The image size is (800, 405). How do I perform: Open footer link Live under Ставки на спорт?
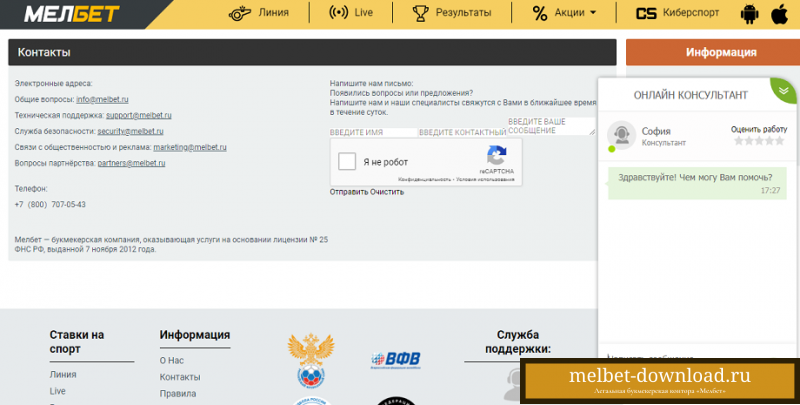pyautogui.click(x=57, y=391)
